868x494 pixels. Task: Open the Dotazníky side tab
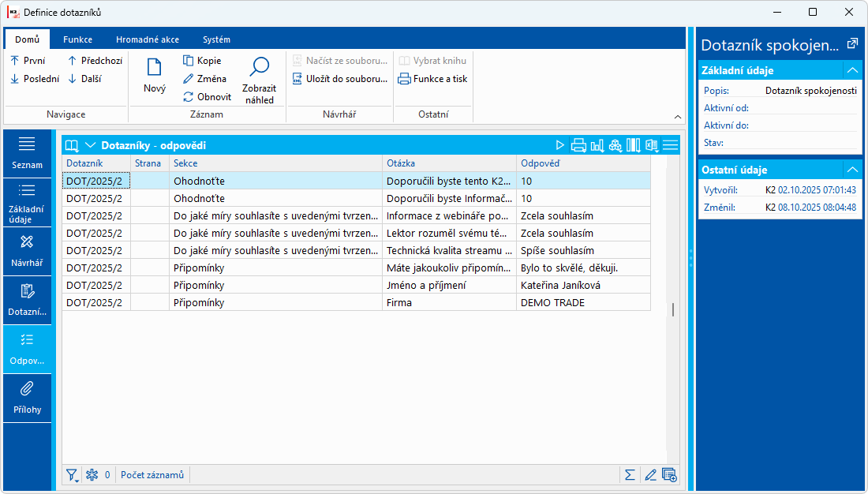click(27, 301)
